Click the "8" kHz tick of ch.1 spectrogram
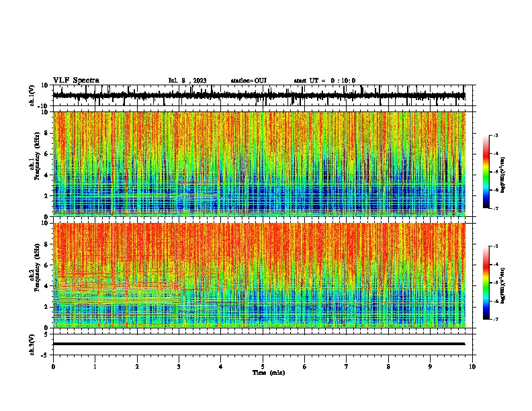This screenshot has width=532, height=411. point(47,133)
